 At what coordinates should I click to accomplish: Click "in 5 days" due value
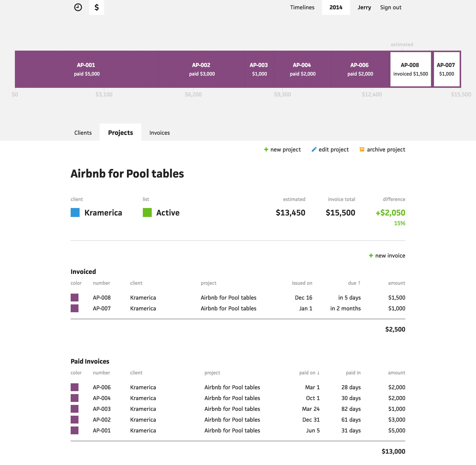tap(349, 298)
